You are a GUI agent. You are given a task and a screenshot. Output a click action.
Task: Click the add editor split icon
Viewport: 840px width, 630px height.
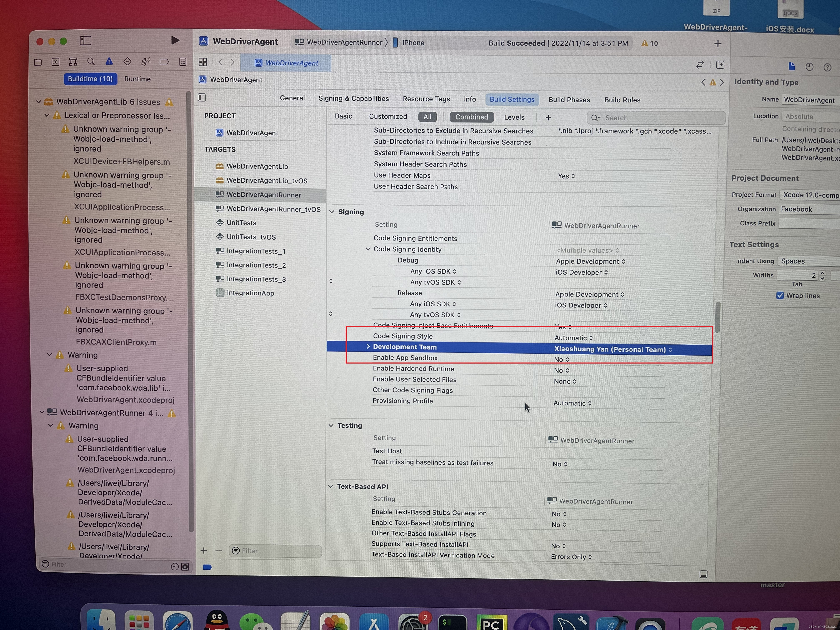tap(720, 65)
